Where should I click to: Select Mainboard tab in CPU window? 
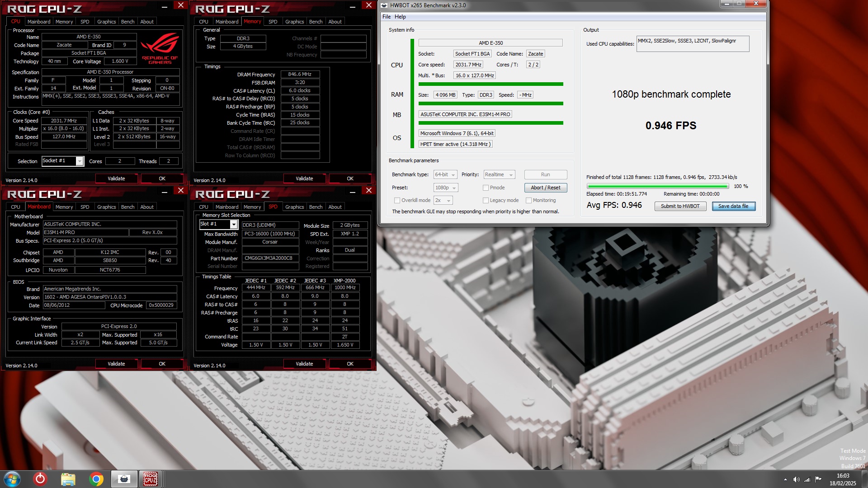pos(39,22)
